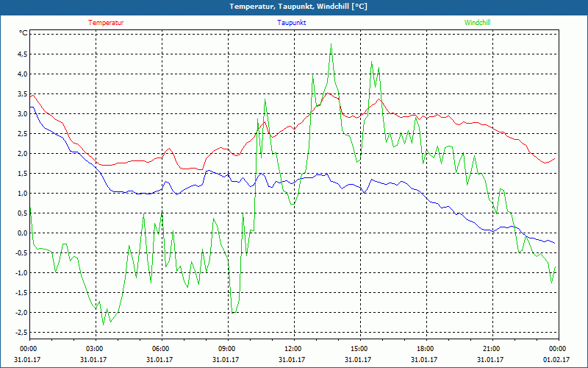Click the y-axis value '-2,0'
Viewport: 588px width, 368px height.
click(21, 313)
